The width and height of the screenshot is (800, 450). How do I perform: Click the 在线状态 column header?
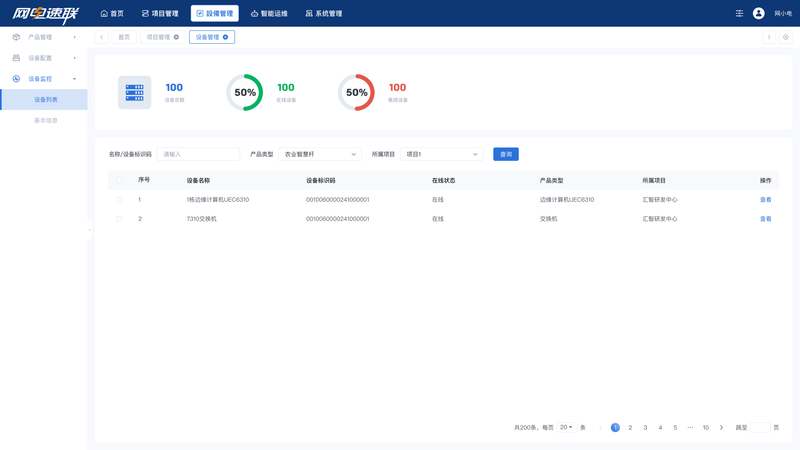pyautogui.click(x=443, y=181)
